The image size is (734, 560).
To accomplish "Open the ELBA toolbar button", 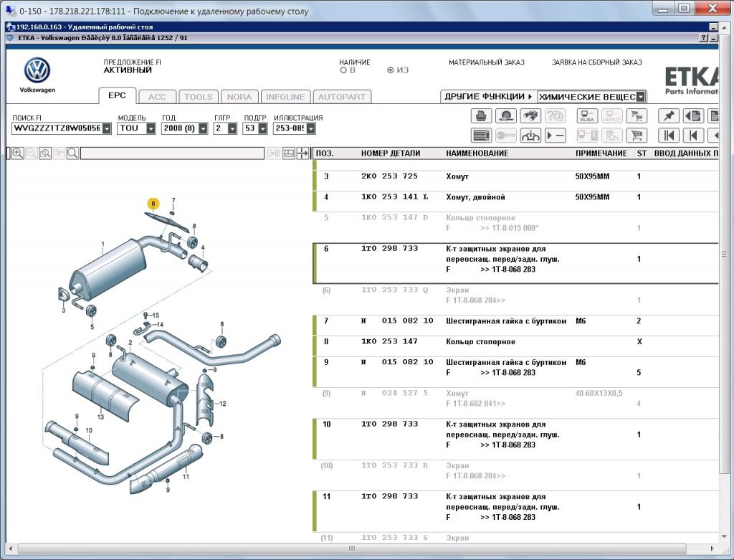I will 587,115.
